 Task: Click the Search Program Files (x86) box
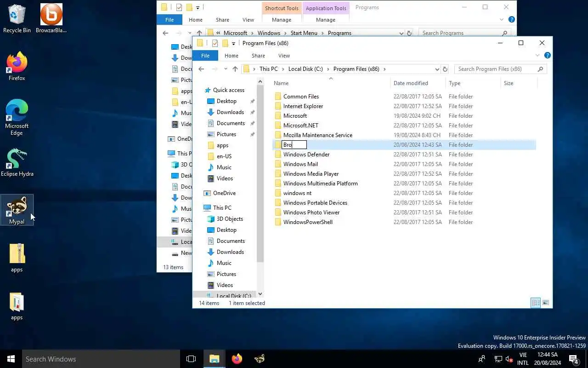click(x=500, y=69)
